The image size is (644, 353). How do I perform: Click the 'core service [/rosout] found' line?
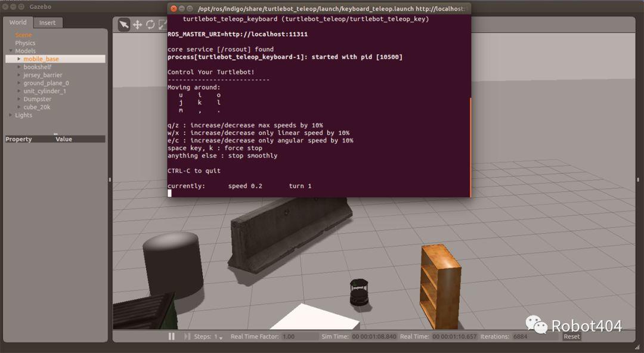point(221,49)
